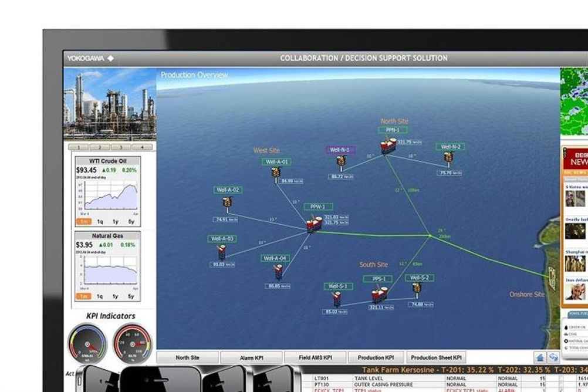Viewport: 588px width, 392px height.
Task: Select the PPW-1 production platform icon
Action: (x=314, y=224)
